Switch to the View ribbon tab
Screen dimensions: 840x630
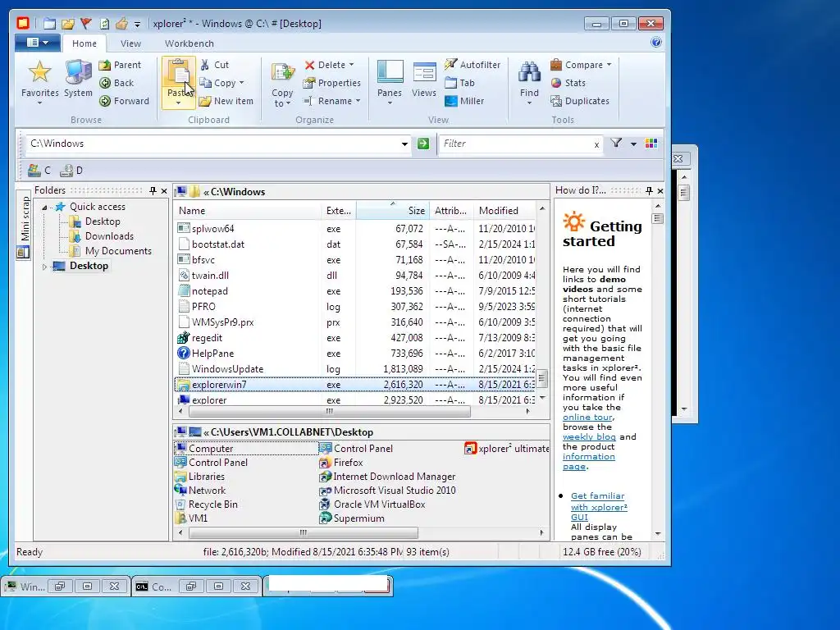click(x=130, y=43)
